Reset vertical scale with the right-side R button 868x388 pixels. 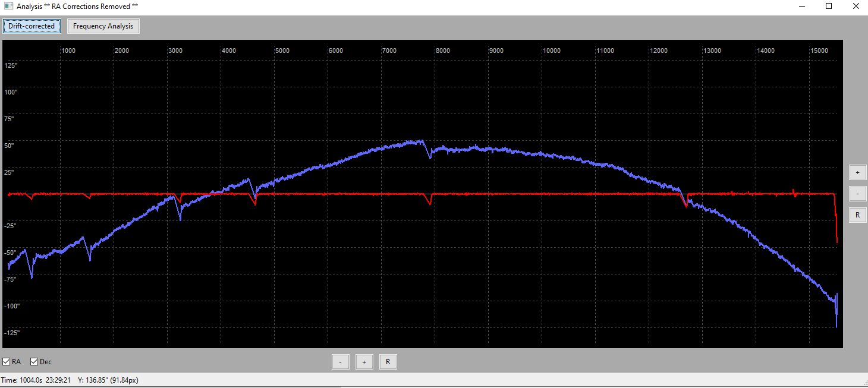click(x=857, y=214)
